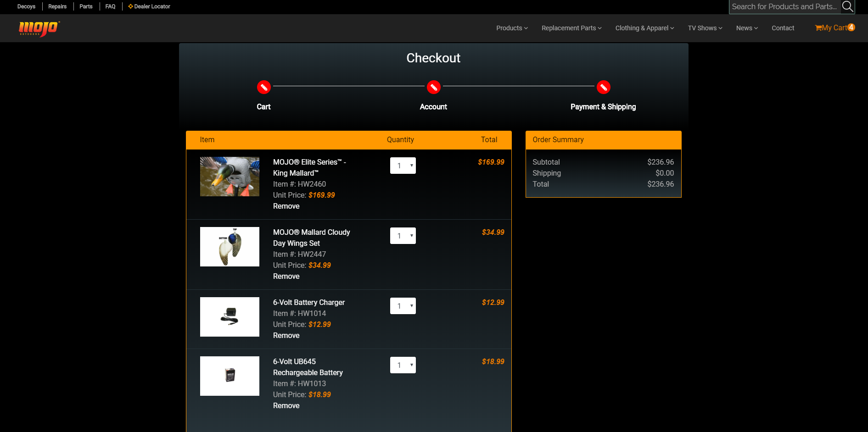This screenshot has height=432, width=868.
Task: Click the Item #: HW1014 text
Action: tap(300, 314)
